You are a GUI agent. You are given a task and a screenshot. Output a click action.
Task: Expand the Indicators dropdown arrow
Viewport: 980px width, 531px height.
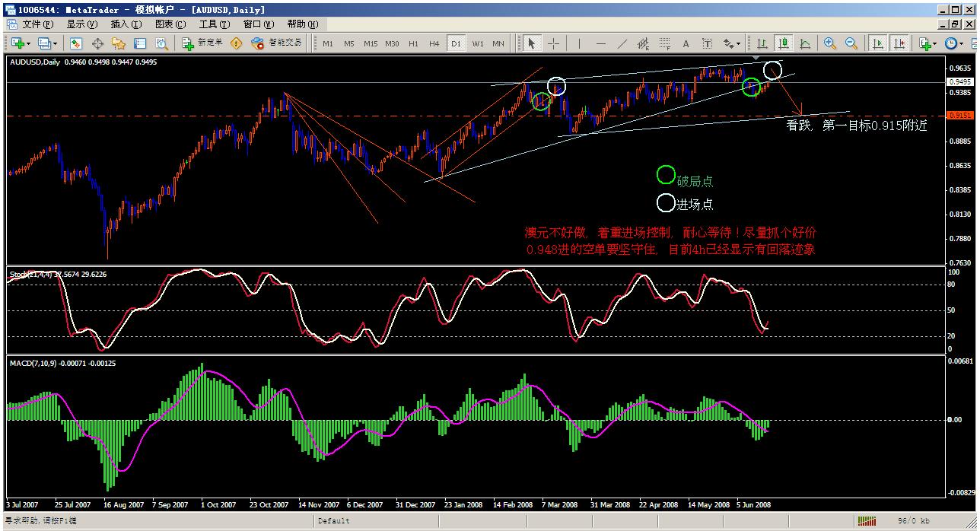(936, 43)
